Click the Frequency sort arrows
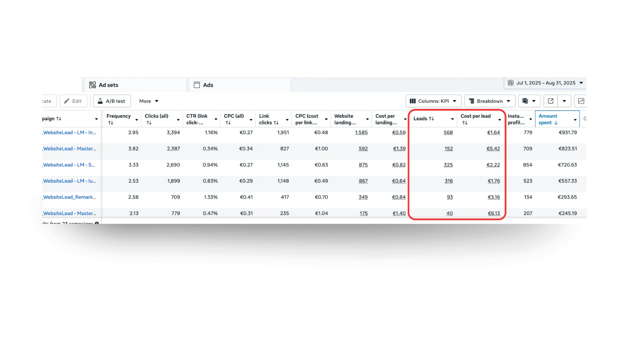Screen dimensions: 644x362 (x=111, y=123)
